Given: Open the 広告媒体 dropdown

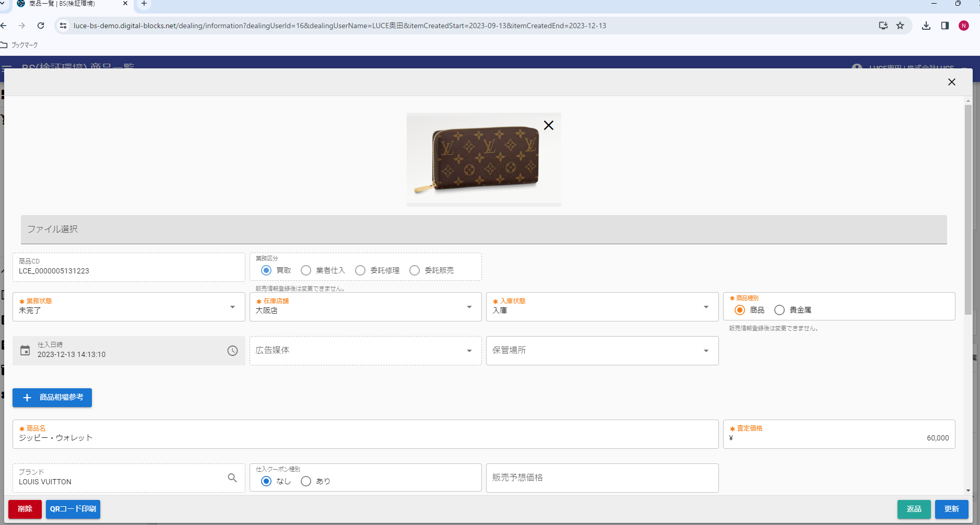Looking at the screenshot, I should [365, 351].
